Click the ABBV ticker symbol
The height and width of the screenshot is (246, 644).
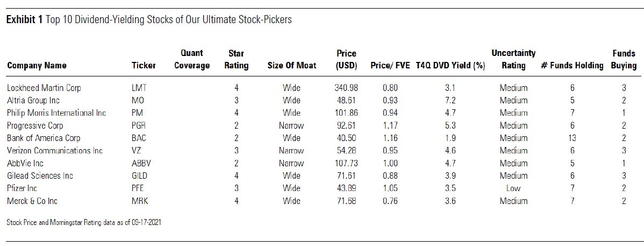tap(141, 163)
